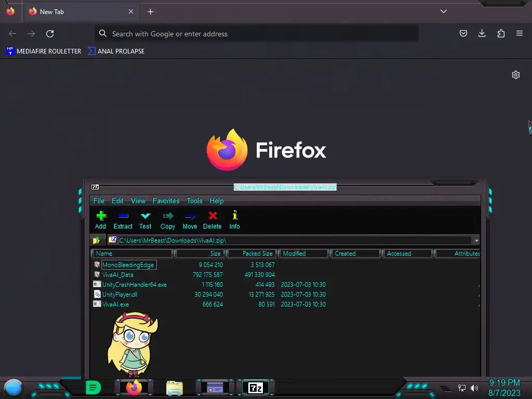This screenshot has height=399, width=532.
Task: Focus Firefox search or address bar
Action: 256,34
